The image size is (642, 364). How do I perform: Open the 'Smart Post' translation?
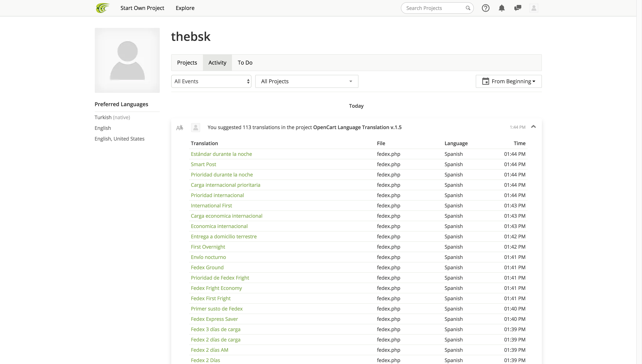[203, 164]
